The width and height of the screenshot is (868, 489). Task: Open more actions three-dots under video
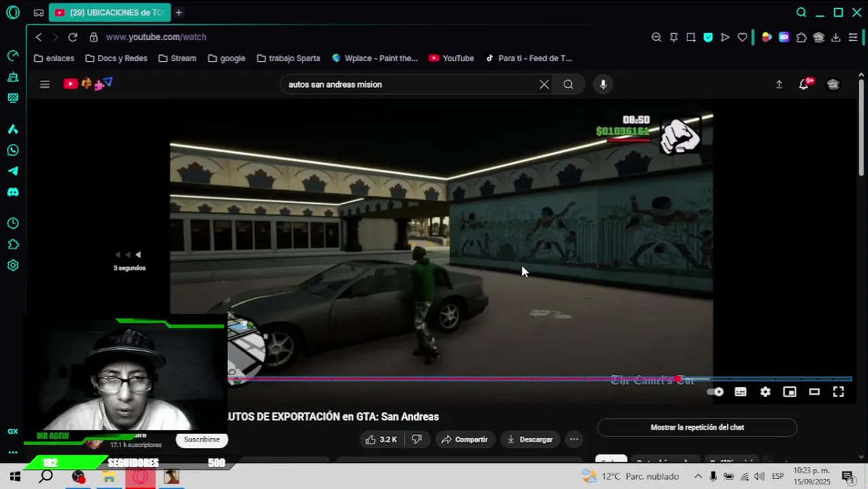574,439
